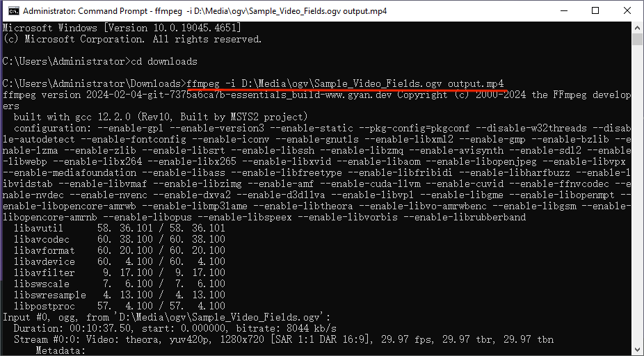Viewport: 644px width, 356px height.
Task: Click the libswscale version row
Action: tap(120, 284)
